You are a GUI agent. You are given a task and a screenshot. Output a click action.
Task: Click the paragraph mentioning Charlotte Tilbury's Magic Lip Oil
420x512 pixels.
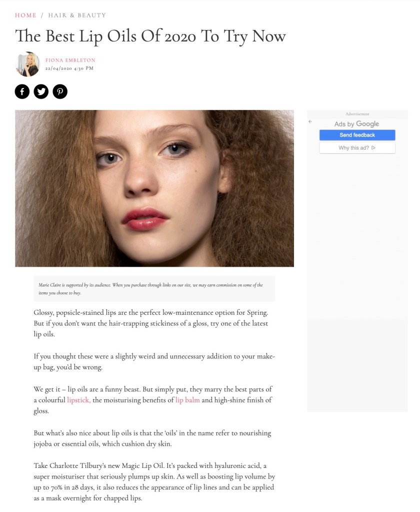pos(154,481)
